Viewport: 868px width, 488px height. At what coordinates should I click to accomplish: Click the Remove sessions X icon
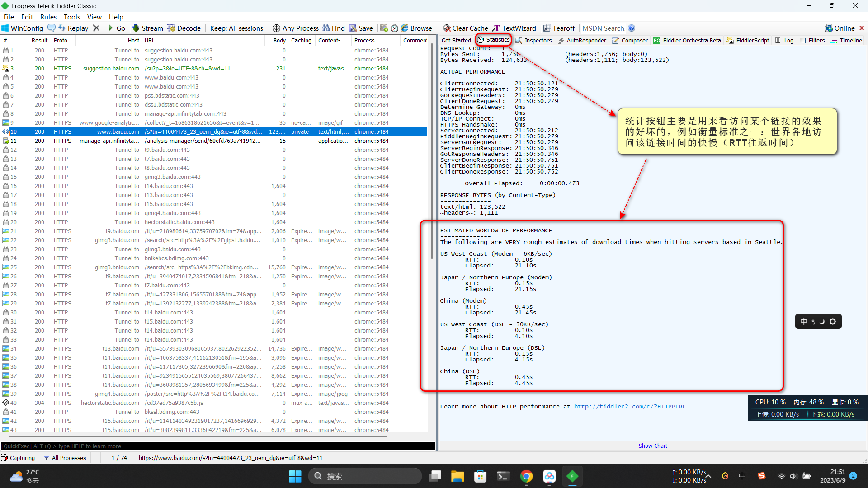tap(96, 28)
